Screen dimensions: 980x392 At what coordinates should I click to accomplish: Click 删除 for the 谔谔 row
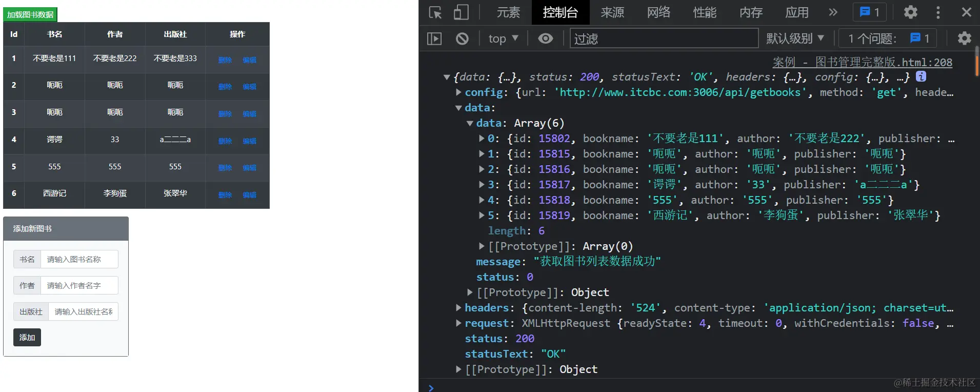point(225,141)
